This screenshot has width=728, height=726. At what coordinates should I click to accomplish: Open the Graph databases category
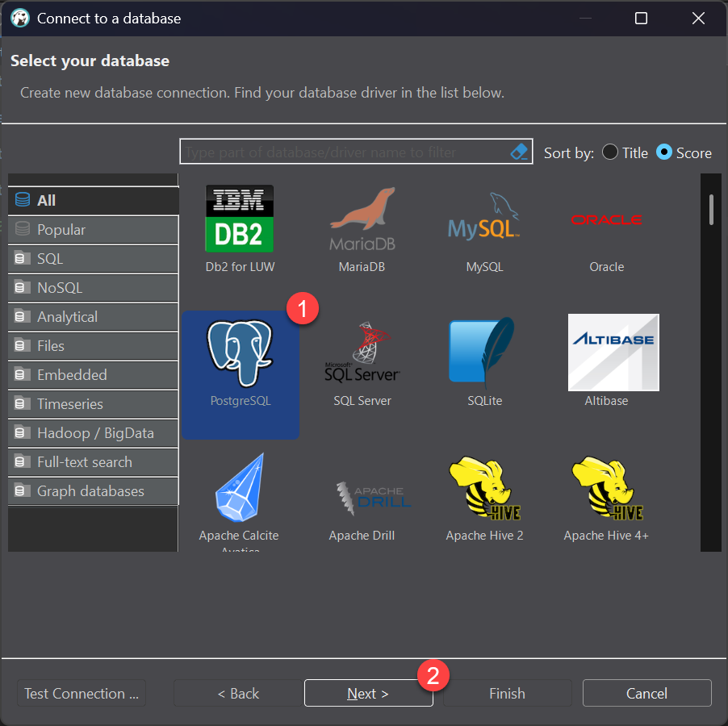point(92,491)
